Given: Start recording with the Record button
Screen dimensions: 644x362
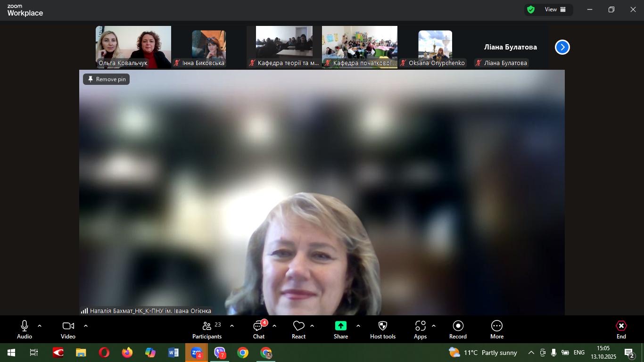Looking at the screenshot, I should (x=458, y=329).
